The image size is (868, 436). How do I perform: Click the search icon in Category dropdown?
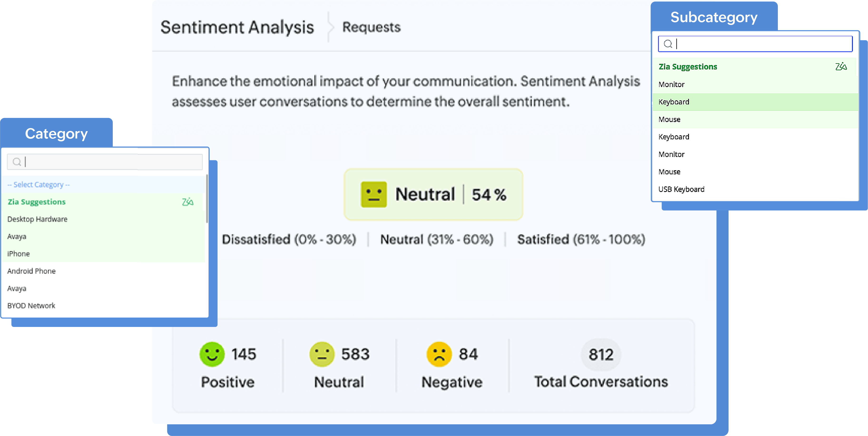point(17,162)
